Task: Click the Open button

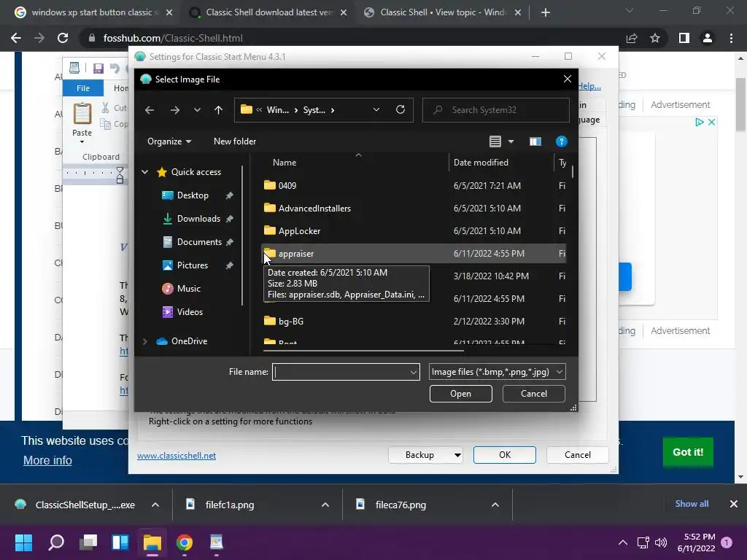Action: [461, 394]
